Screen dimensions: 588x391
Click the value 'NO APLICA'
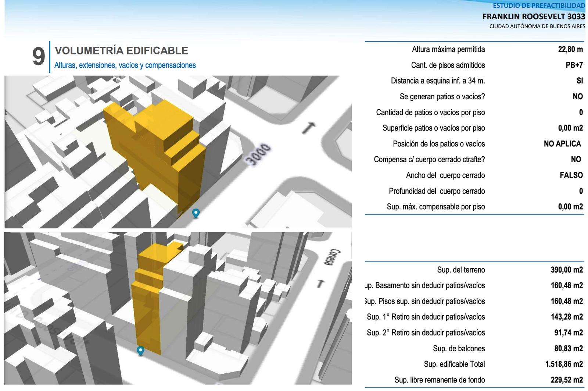coord(563,144)
